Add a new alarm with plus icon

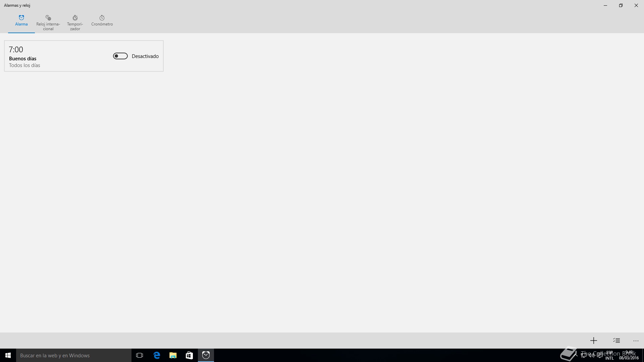point(594,341)
